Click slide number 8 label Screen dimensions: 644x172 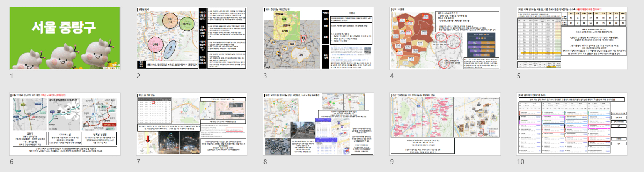click(x=265, y=162)
